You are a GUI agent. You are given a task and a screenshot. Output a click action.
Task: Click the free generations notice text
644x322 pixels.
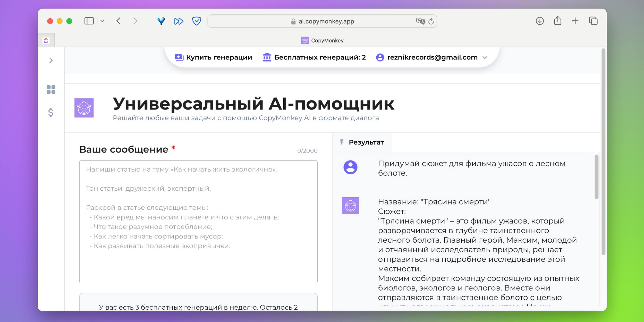click(198, 307)
